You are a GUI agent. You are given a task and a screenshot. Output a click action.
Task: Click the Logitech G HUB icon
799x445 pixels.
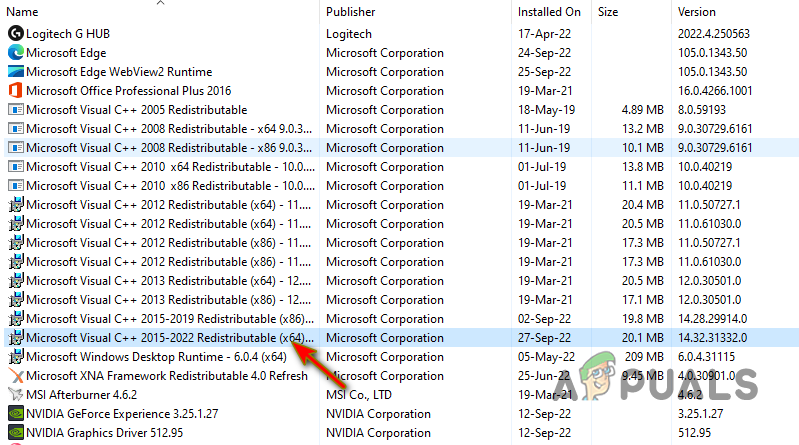coord(16,34)
